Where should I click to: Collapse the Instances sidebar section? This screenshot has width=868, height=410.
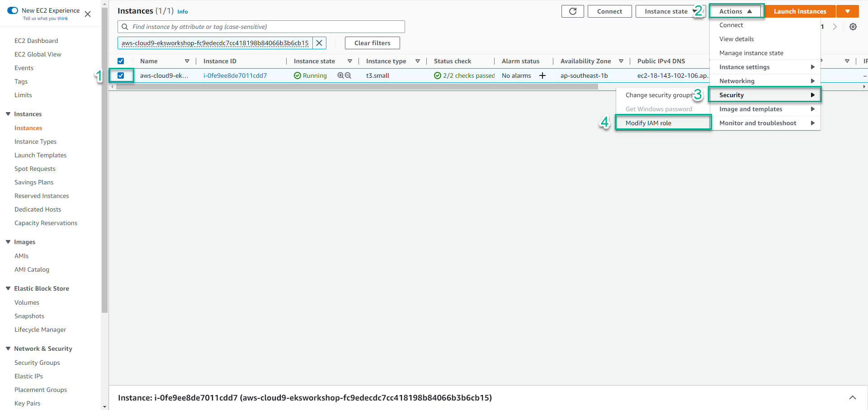pyautogui.click(x=8, y=114)
